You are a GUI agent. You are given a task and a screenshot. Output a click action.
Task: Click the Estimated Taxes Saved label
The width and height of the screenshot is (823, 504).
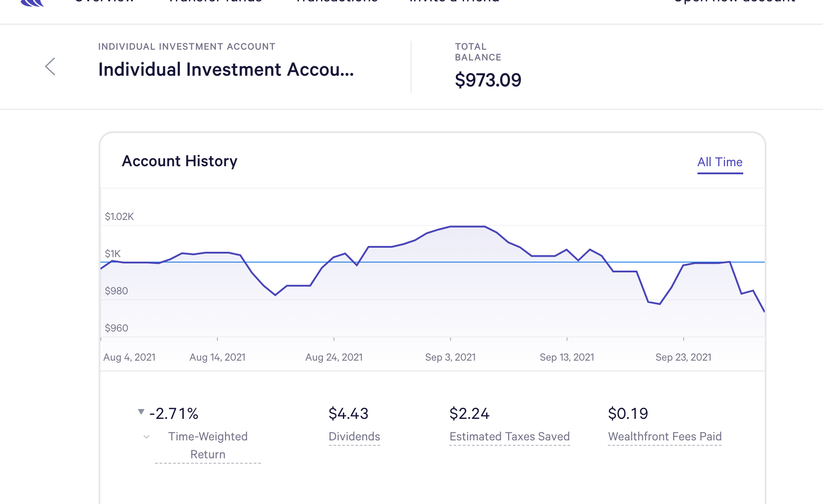(x=509, y=437)
